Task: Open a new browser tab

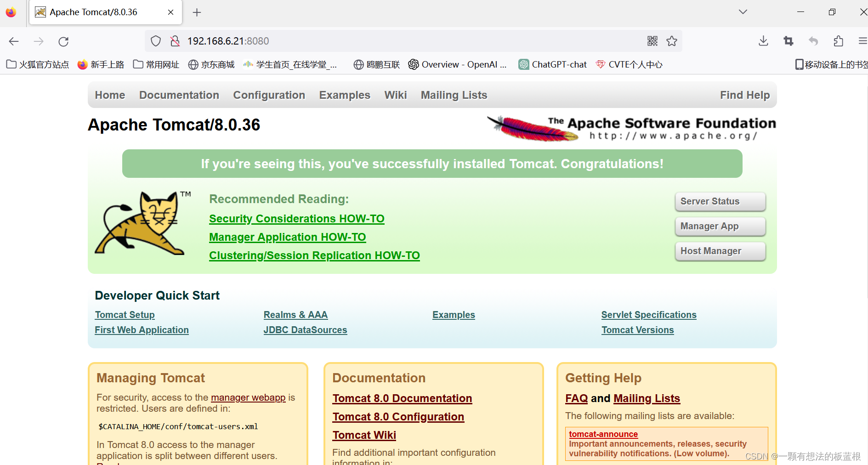Action: click(x=197, y=12)
